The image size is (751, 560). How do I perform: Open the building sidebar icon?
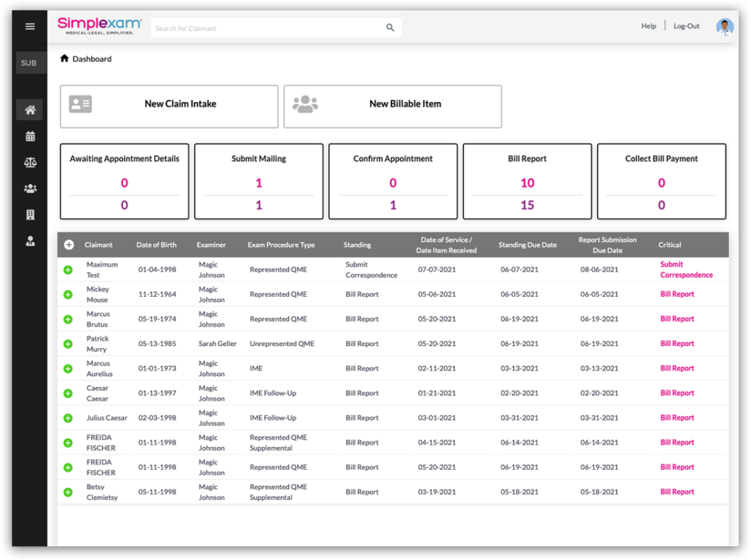tap(30, 215)
